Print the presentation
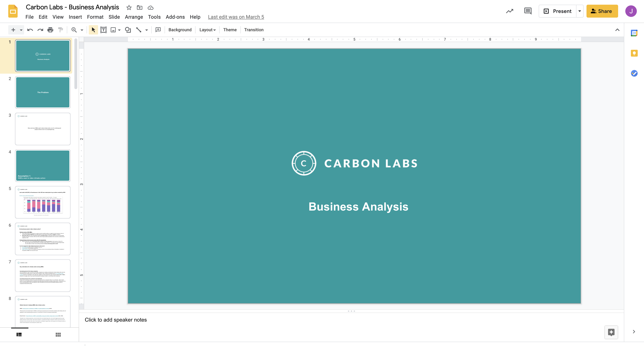Viewport: 644px width, 346px height. 50,30
